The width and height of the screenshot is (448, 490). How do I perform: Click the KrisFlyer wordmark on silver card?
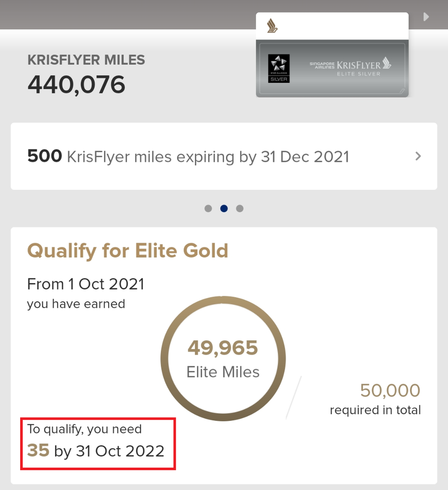tap(358, 65)
